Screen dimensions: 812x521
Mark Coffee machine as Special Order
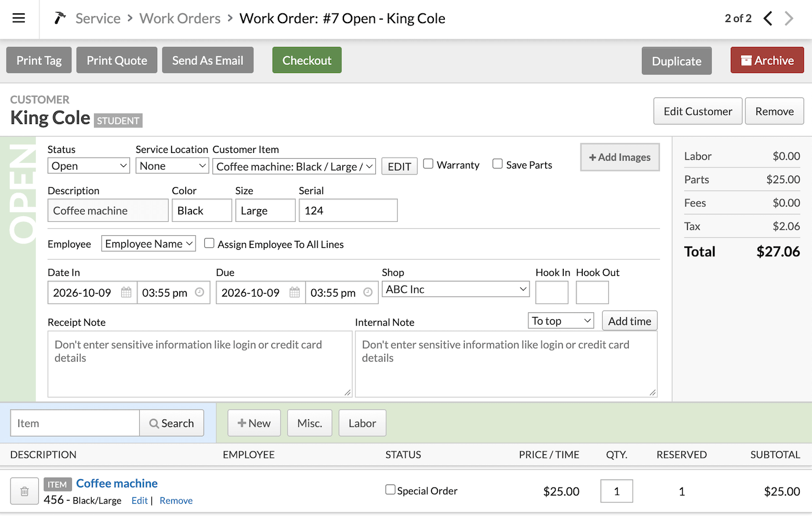tap(391, 490)
